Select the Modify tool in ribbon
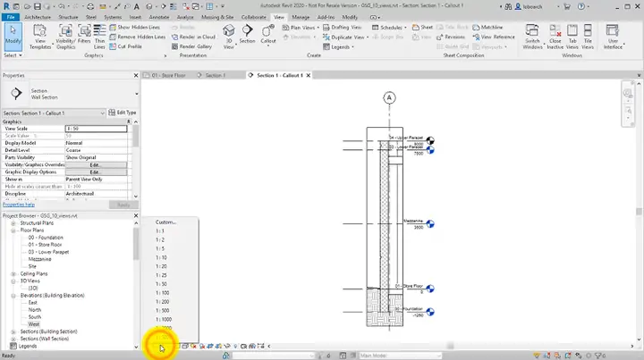This screenshot has width=644, height=360. point(13,37)
